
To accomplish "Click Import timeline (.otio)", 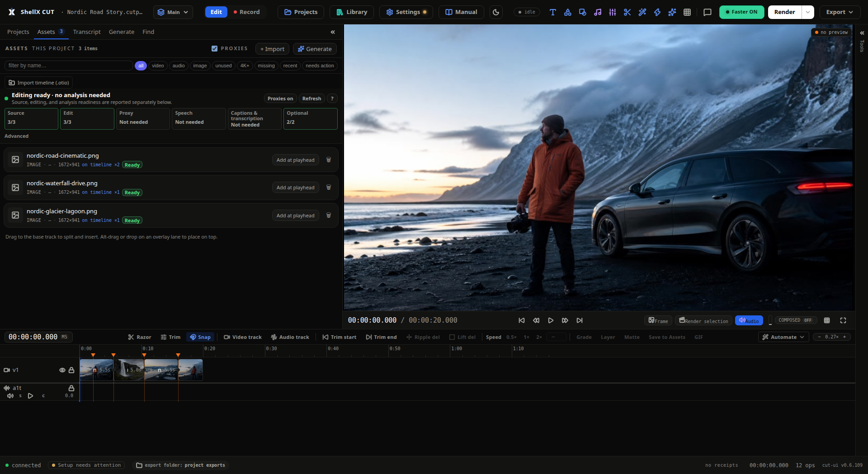I will (x=39, y=83).
